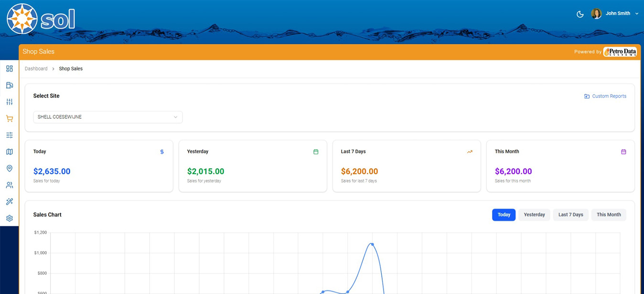Open the SHELL COESEWIJNE site dropdown
This screenshot has height=294, width=644.
pyautogui.click(x=108, y=117)
